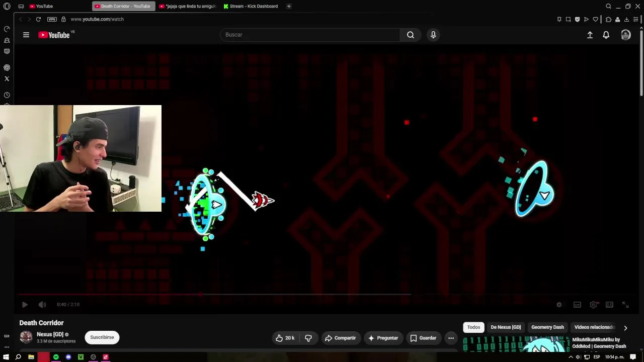Click the Compartir share button
The image size is (644, 362).
340,338
